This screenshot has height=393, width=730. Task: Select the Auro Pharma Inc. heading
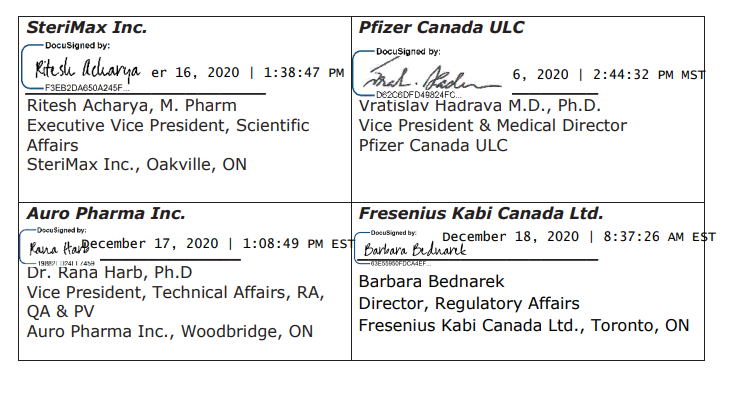pyautogui.click(x=106, y=213)
